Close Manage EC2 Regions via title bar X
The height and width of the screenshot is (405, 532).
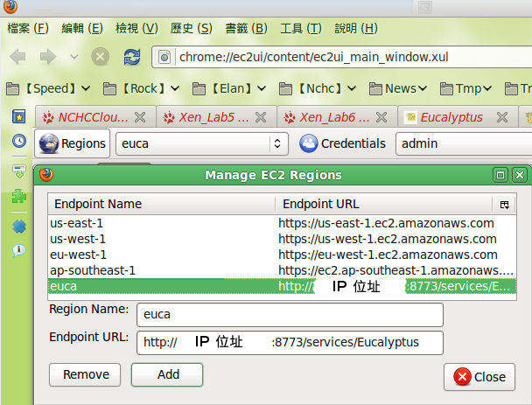click(x=520, y=175)
